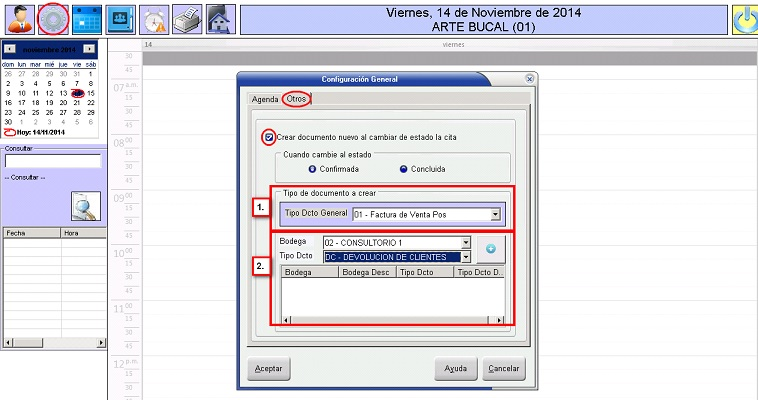Screen dimensions: 758x400
Task: Select the Concluida radio option
Action: 404,169
